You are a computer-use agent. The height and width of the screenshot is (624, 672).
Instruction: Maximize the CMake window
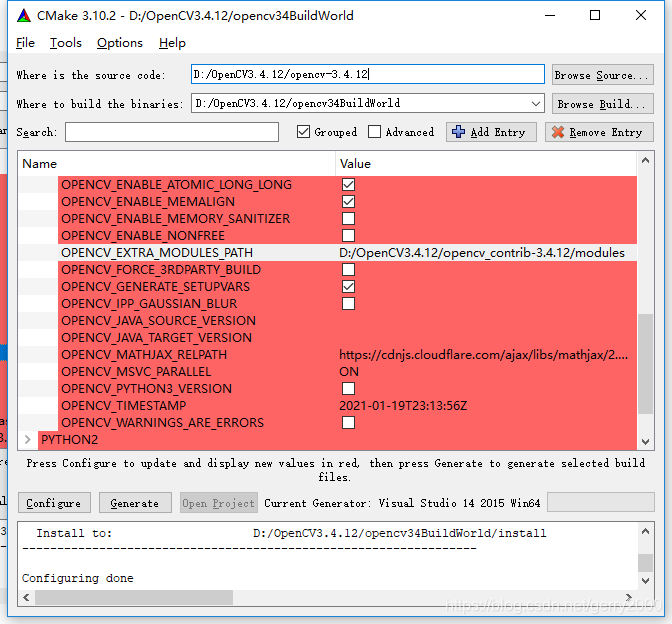pyautogui.click(x=595, y=16)
